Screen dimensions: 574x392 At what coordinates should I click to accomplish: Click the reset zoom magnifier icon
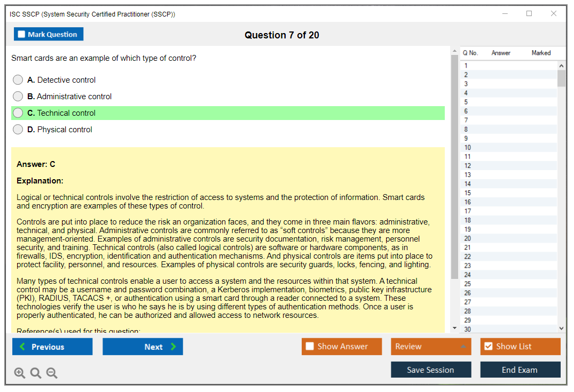click(36, 373)
